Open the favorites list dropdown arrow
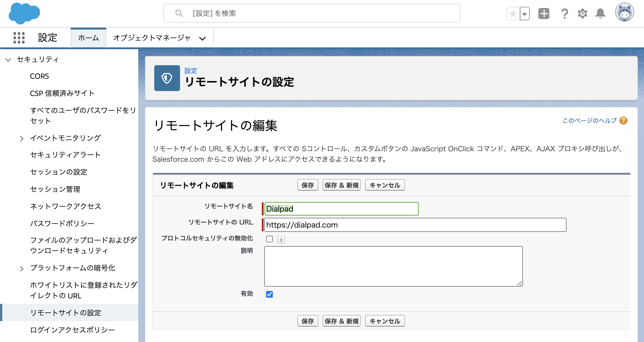 (524, 14)
